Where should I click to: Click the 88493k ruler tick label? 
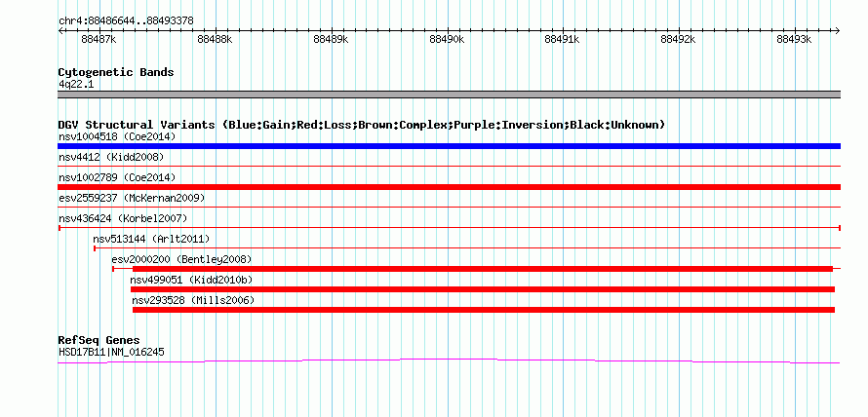point(795,39)
